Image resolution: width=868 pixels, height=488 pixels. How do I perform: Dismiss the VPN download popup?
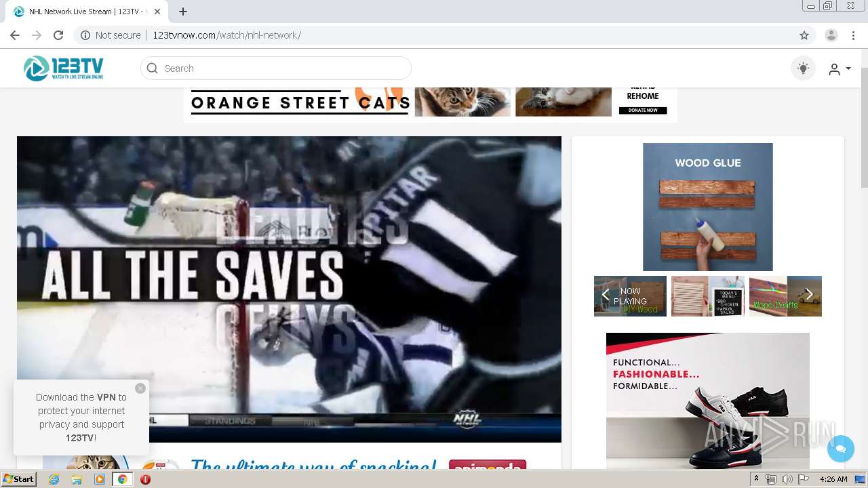point(140,388)
